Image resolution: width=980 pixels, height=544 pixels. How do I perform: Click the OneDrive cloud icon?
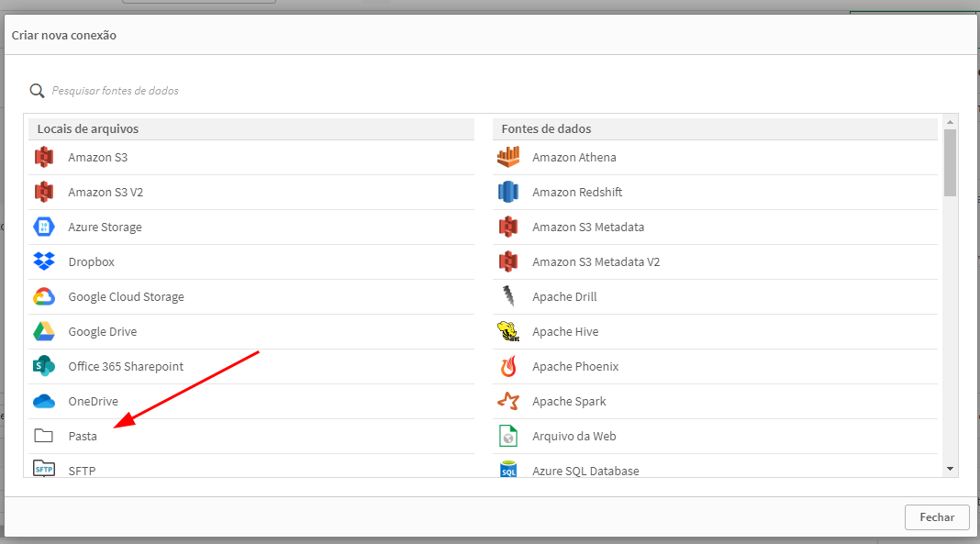click(44, 402)
